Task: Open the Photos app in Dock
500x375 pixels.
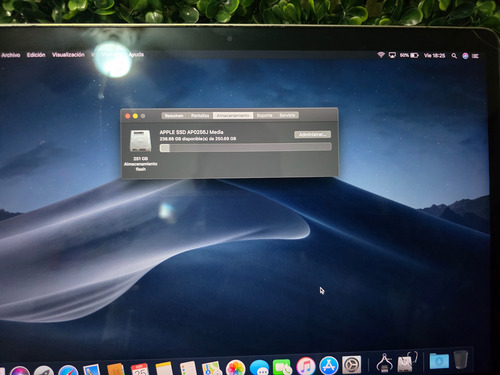Action: pos(236,368)
